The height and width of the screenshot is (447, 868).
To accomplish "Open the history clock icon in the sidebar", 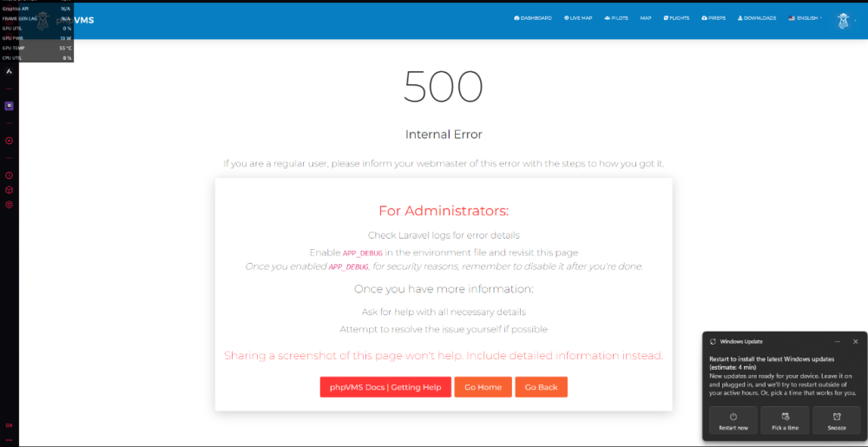I will click(x=10, y=175).
